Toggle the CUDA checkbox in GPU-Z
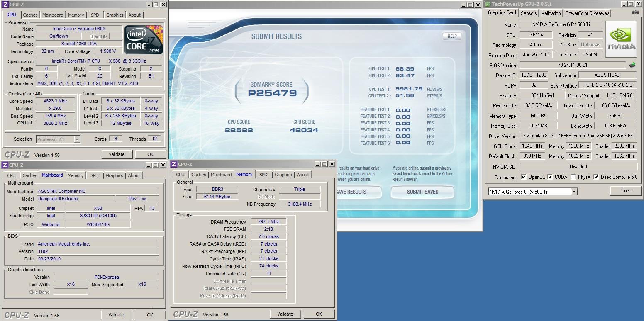 [x=550, y=177]
